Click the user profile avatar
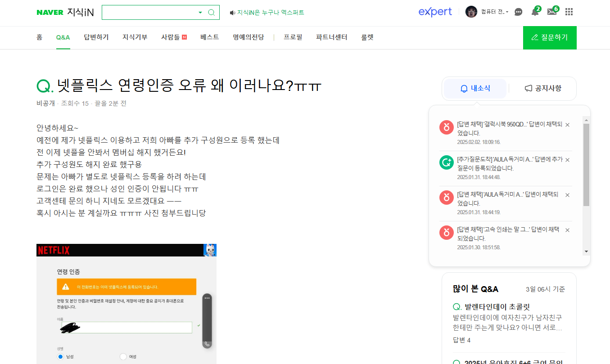 (471, 12)
